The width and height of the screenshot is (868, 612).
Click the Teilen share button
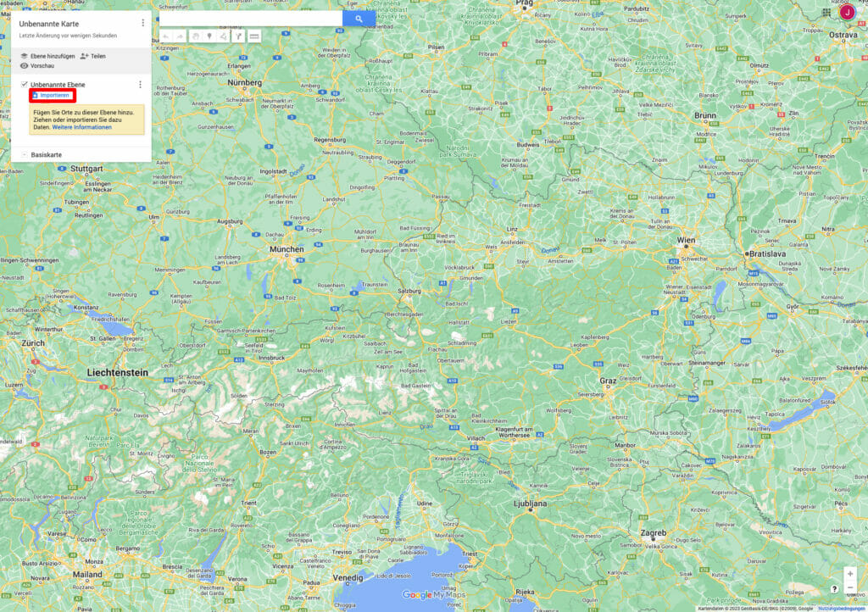[x=92, y=56]
